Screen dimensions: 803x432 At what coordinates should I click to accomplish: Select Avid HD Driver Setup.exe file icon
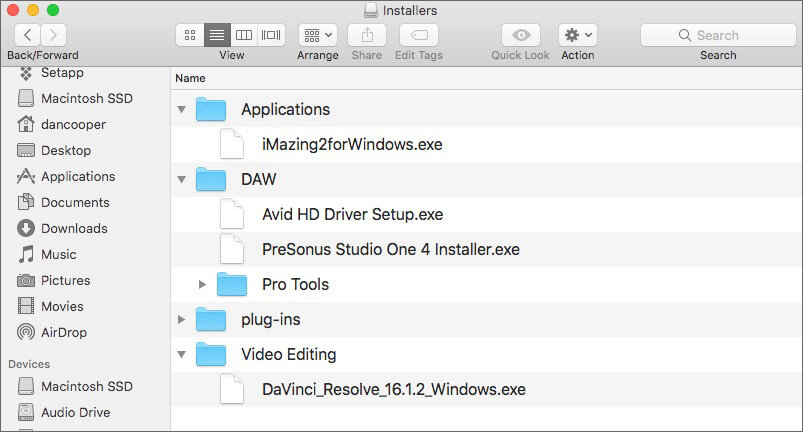click(232, 214)
